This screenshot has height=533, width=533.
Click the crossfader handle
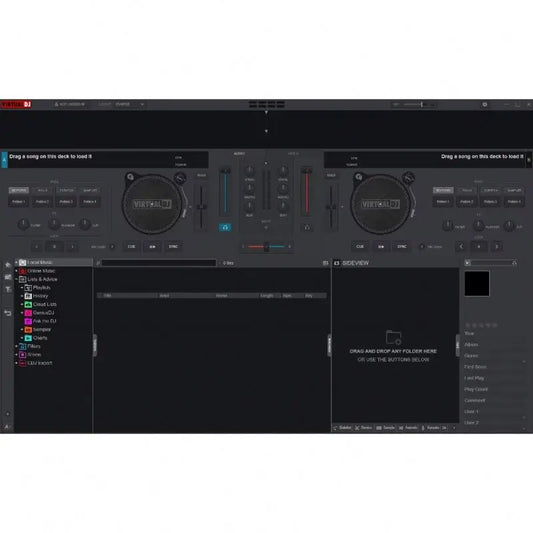click(x=266, y=247)
